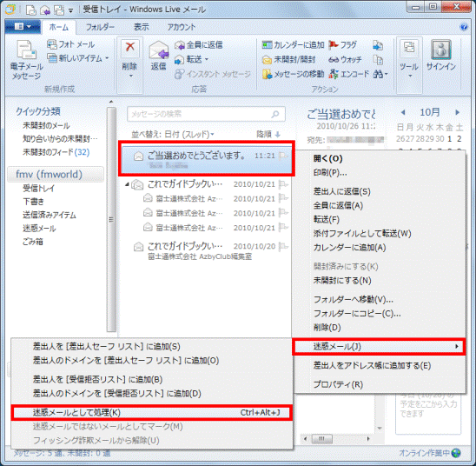The height and width of the screenshot is (466, 476).
Task: Click the search magnifier icon
Action: [275, 114]
